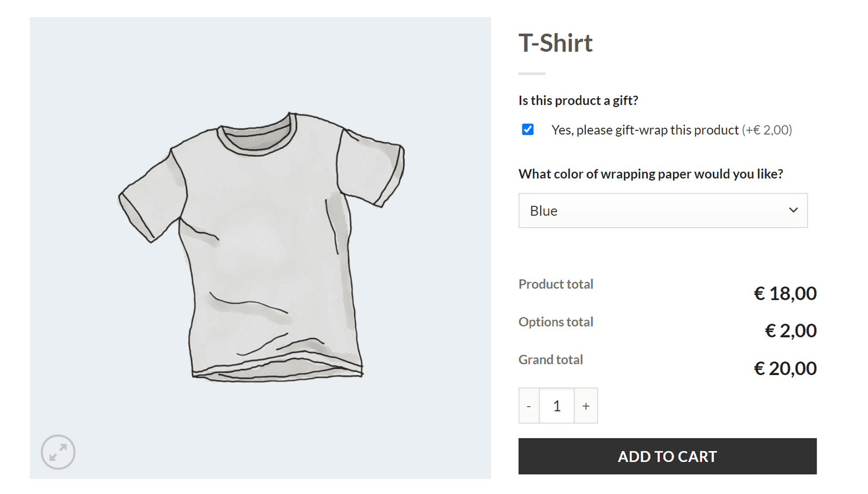
Task: Click the "Yes, please gift-wrap this product" label
Action: point(644,130)
